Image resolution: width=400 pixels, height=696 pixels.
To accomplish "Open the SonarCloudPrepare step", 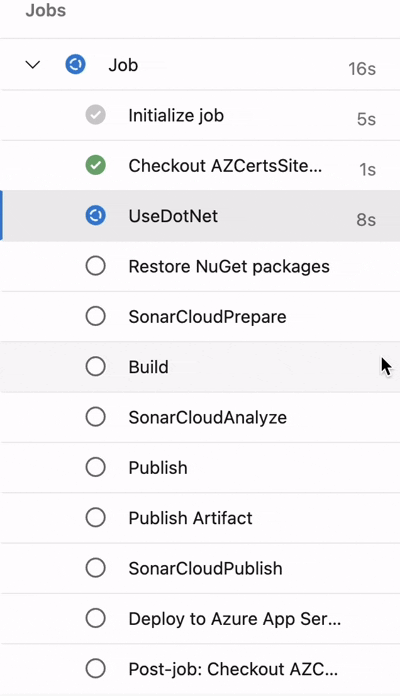I will 200,316.
